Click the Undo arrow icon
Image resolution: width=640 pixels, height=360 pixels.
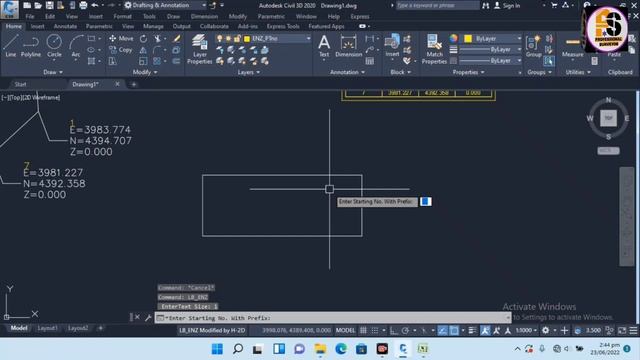point(95,5)
